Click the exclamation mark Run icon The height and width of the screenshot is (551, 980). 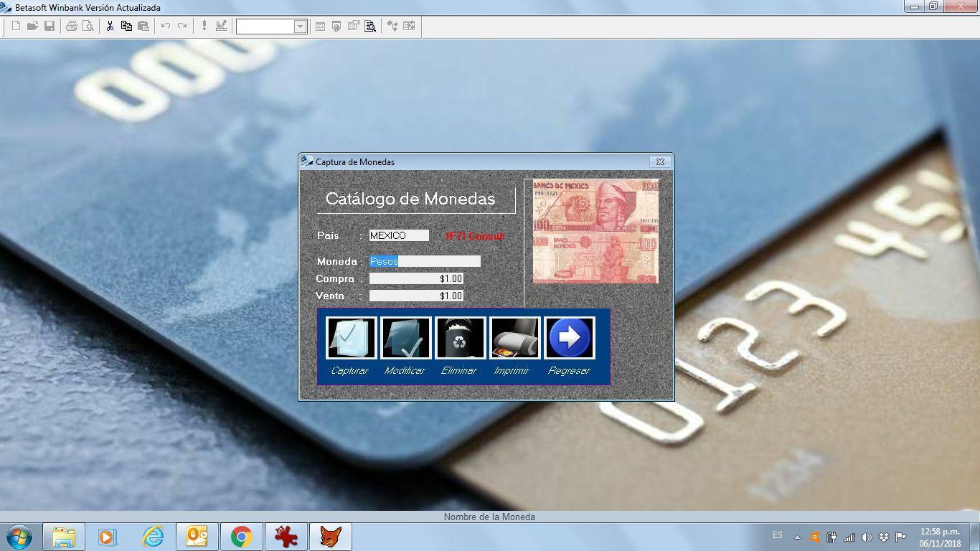[204, 26]
